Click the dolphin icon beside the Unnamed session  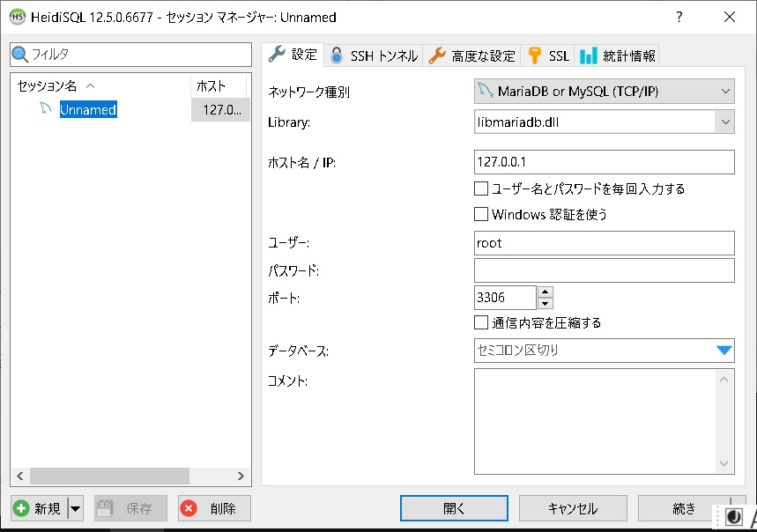pos(45,109)
